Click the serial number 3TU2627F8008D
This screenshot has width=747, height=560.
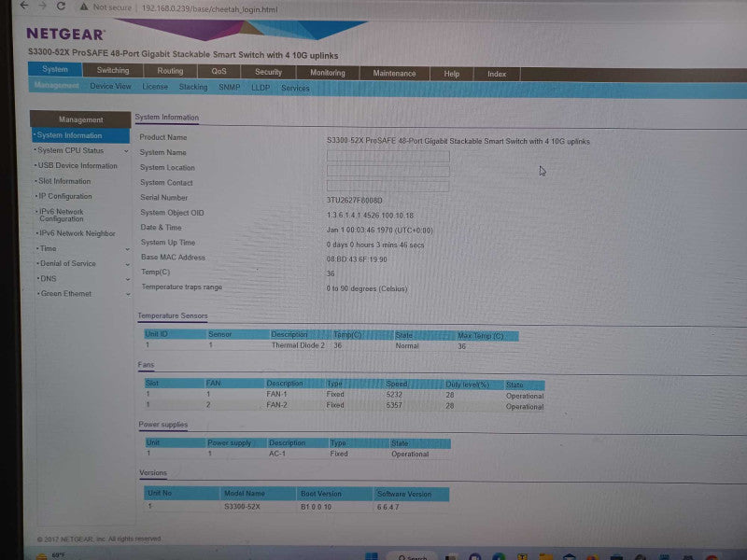point(355,201)
